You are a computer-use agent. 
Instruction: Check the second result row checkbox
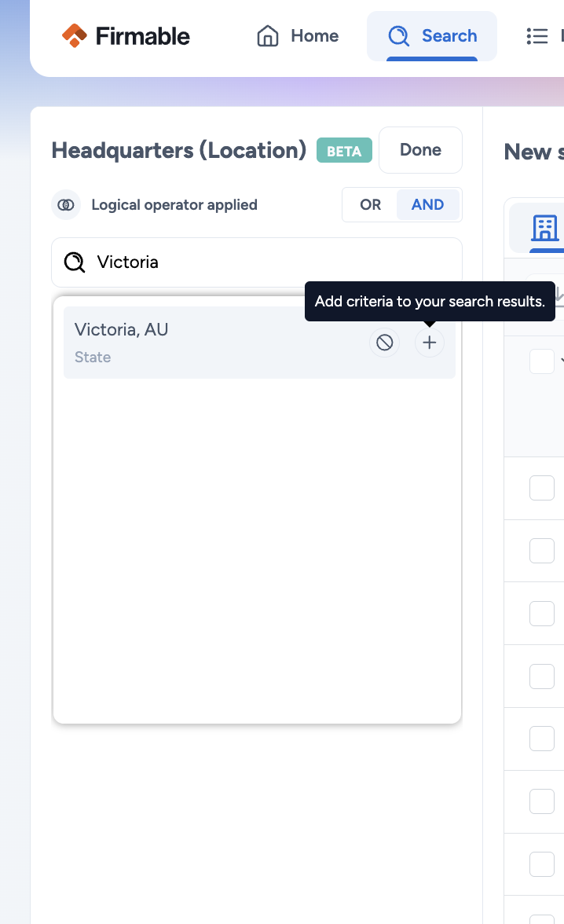tap(542, 551)
